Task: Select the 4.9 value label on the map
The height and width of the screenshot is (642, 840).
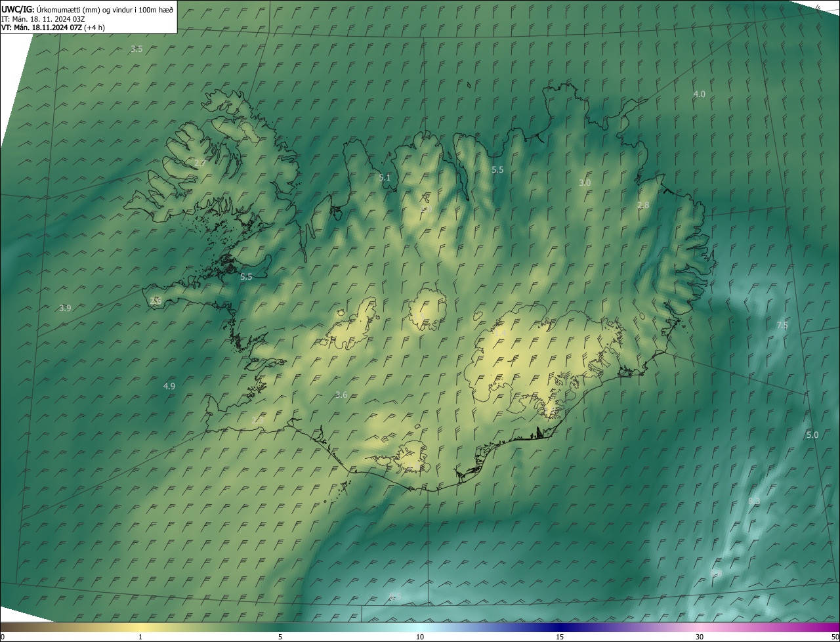Action: 169,387
